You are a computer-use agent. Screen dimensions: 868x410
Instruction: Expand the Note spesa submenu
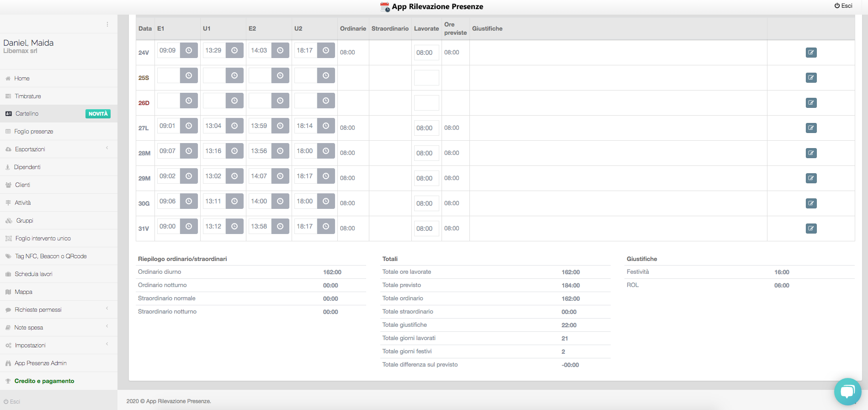click(59, 327)
